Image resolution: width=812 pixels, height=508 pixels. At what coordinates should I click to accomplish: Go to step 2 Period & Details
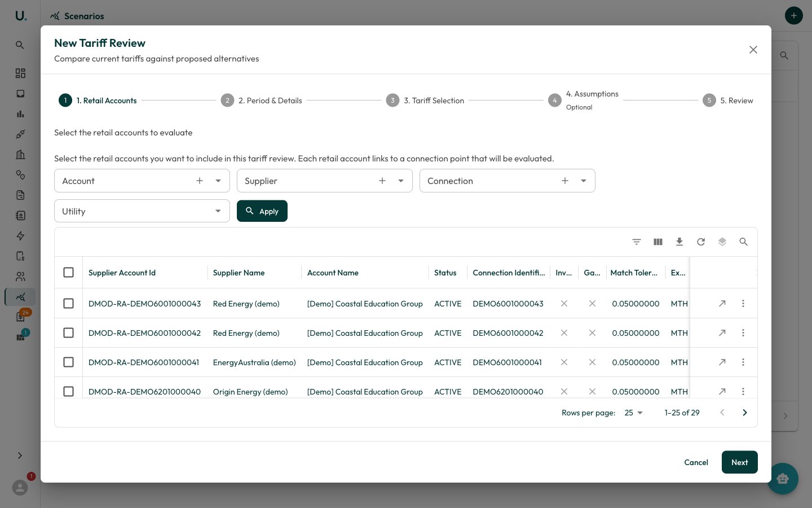[262, 100]
